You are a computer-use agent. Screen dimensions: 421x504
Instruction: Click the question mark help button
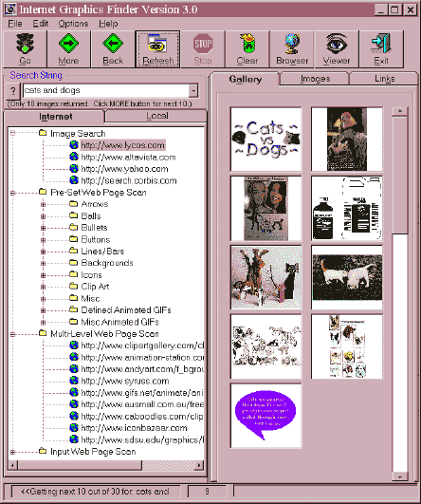click(x=13, y=91)
